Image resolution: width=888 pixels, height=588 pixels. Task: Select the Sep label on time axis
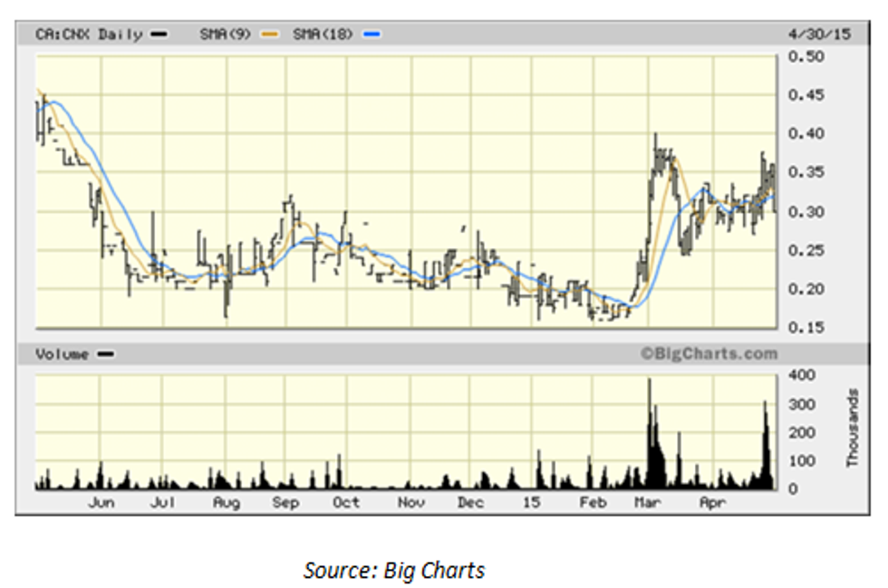[285, 502]
